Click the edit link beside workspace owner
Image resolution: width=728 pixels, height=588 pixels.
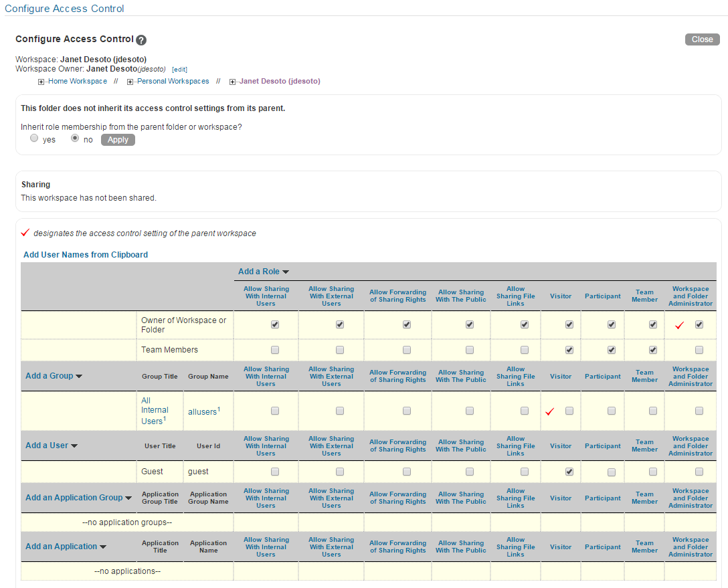pyautogui.click(x=180, y=70)
